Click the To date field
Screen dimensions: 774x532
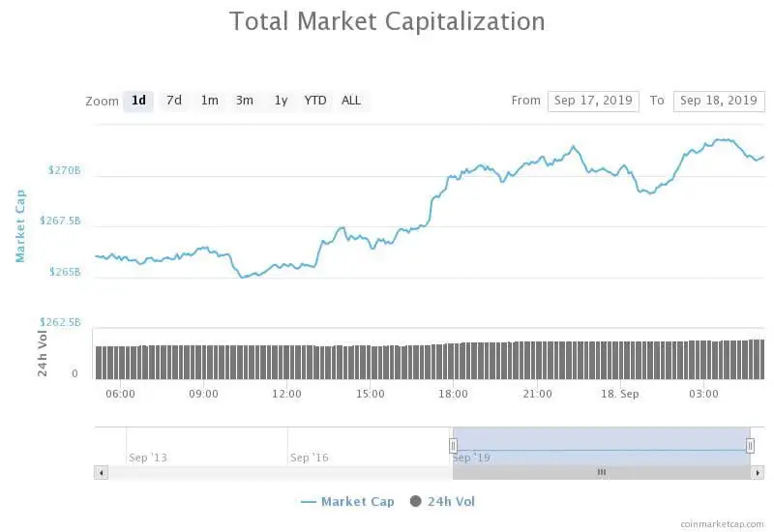[718, 101]
